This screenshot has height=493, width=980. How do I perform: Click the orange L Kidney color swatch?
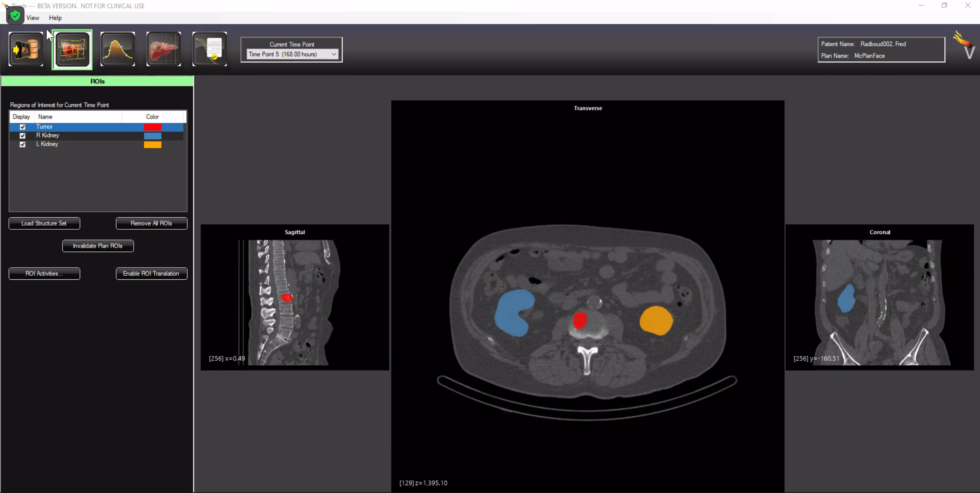(x=153, y=145)
